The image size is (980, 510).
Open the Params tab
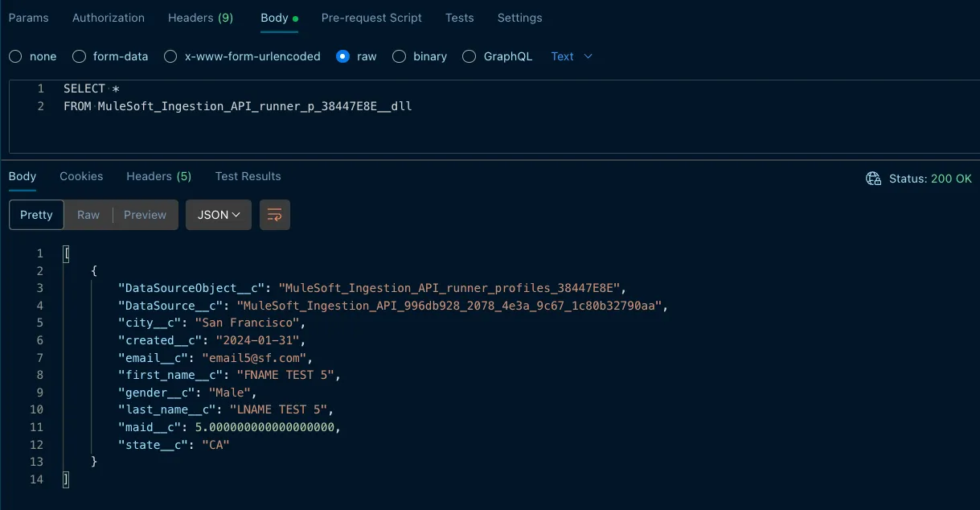tap(28, 18)
